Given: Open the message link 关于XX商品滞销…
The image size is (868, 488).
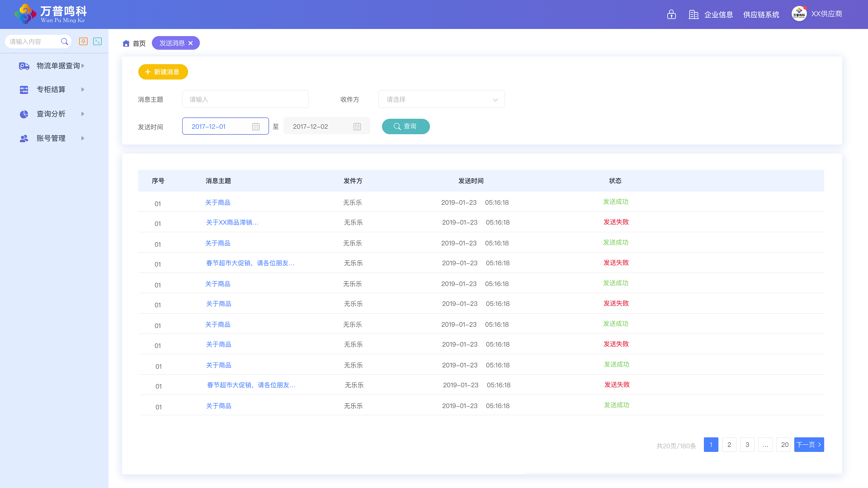Looking at the screenshot, I should [232, 222].
